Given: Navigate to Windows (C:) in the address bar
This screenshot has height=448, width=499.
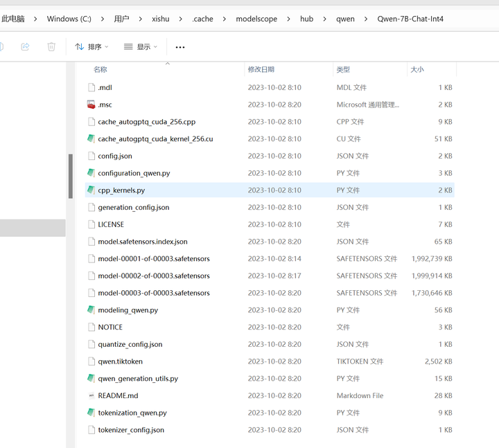Looking at the screenshot, I should click(69, 19).
